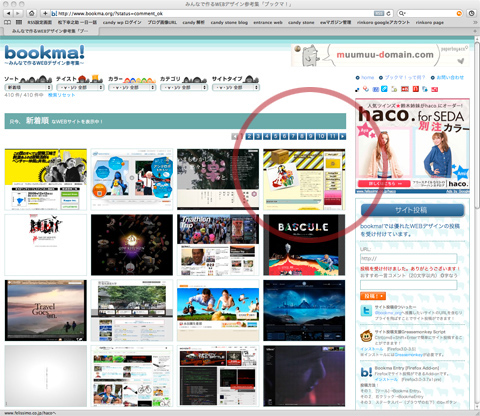The height and width of the screenshot is (416, 480).
Task: Click the RSS badge in address bar
Action: 379,13
